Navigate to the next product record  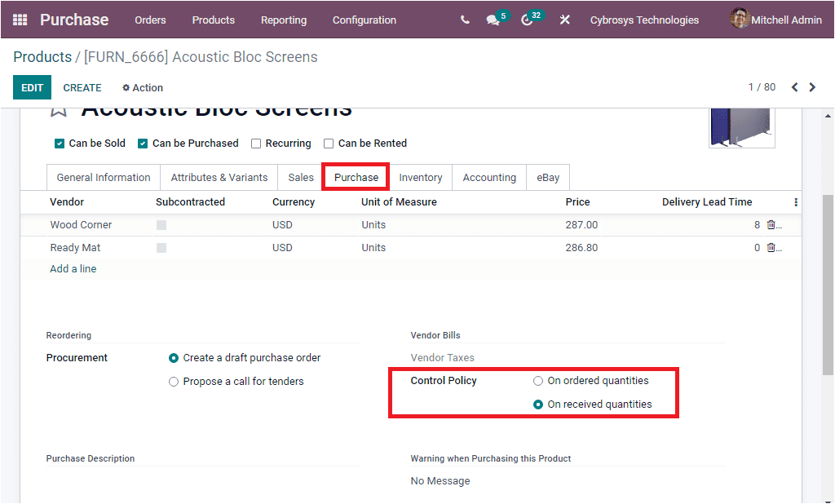[x=812, y=86]
